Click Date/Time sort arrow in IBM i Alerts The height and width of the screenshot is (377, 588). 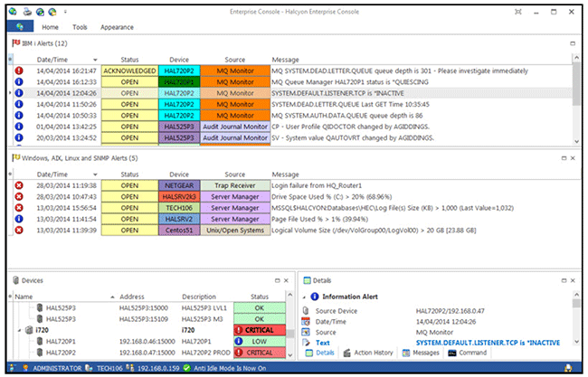pos(95,60)
